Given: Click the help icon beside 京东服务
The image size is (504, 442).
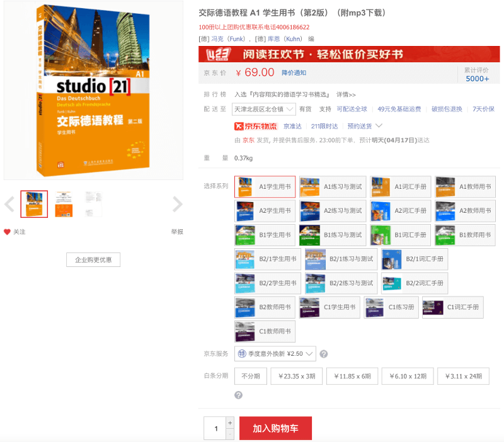Looking at the screenshot, I should tap(324, 354).
